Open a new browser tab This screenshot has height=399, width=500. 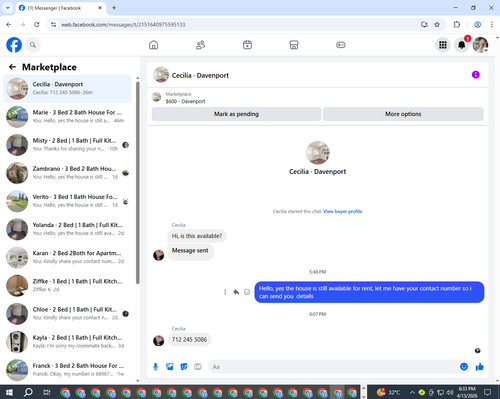[114, 8]
